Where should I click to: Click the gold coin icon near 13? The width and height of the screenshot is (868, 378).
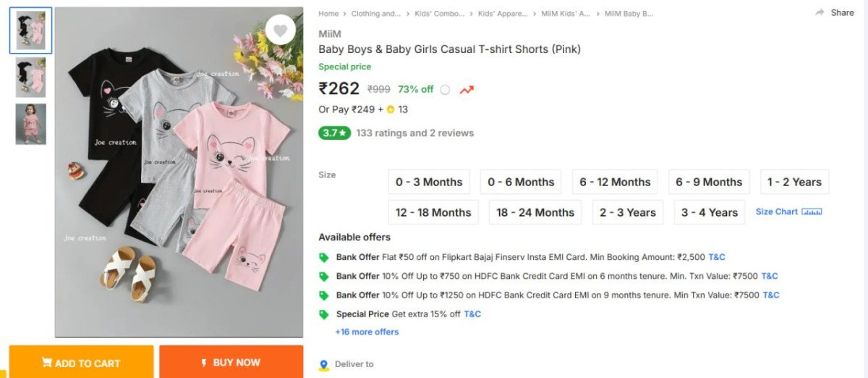(x=391, y=110)
